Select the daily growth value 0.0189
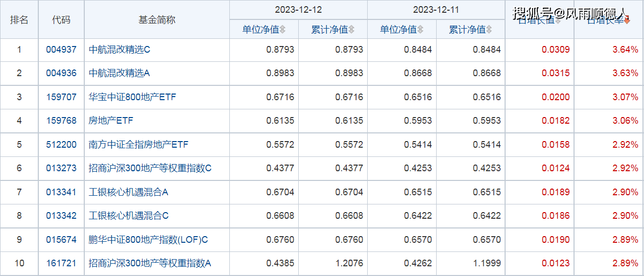The width and height of the screenshot is (644, 276). click(x=556, y=192)
